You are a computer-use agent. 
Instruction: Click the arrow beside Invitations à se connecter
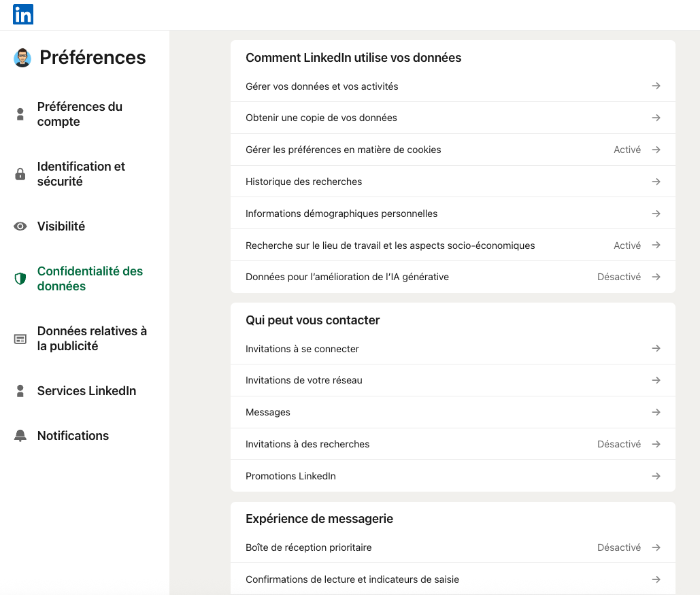point(656,348)
